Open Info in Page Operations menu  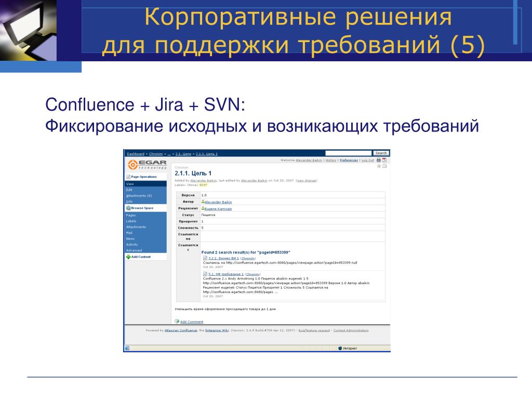(x=129, y=202)
